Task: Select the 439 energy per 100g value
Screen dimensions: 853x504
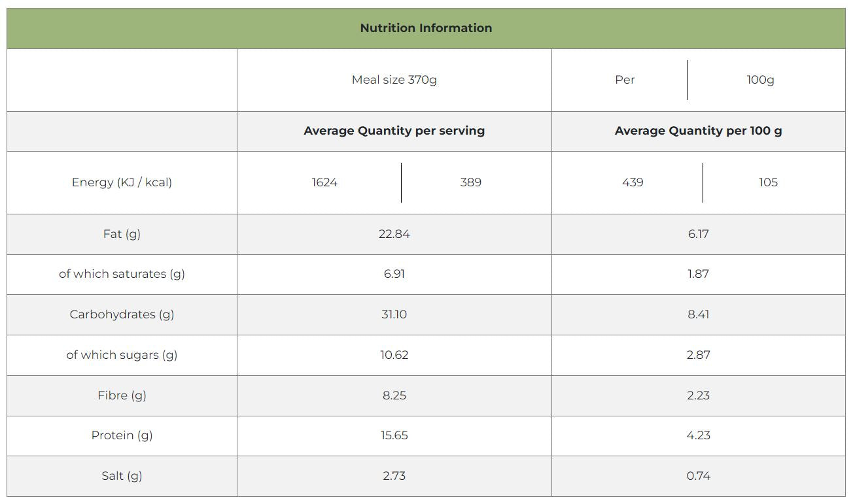Action: (633, 182)
